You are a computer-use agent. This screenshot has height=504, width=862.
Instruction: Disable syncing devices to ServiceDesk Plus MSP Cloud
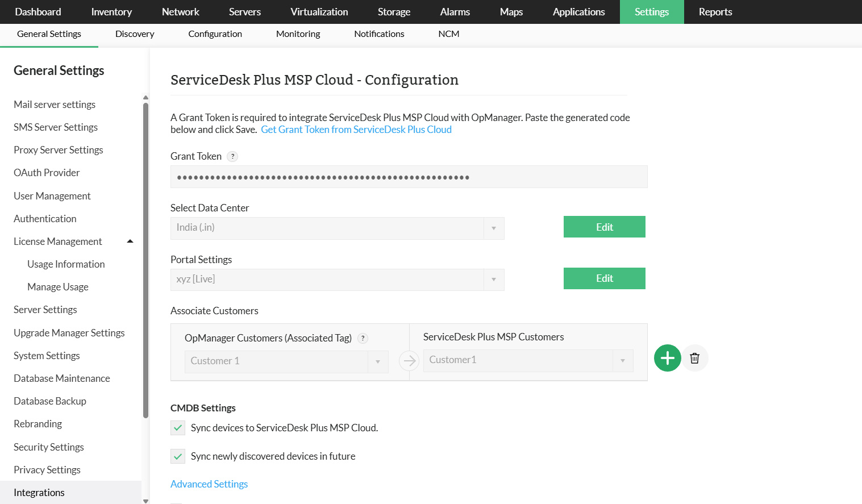coord(177,427)
